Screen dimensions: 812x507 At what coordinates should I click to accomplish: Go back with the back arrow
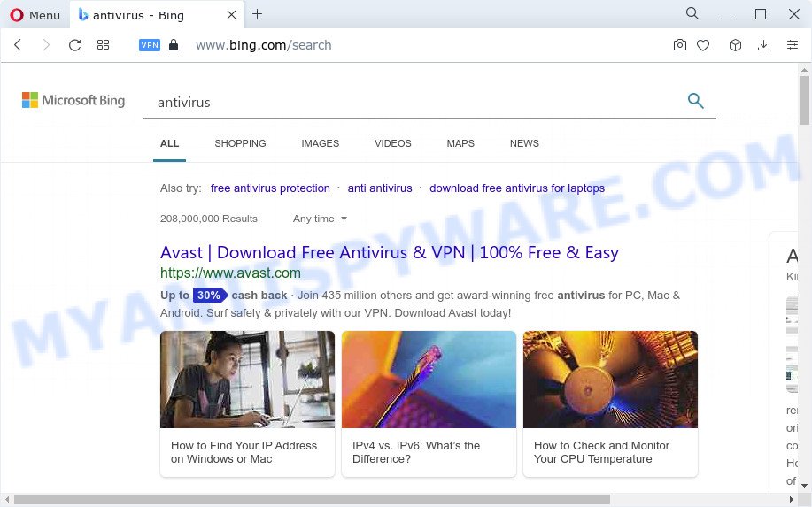(x=18, y=45)
